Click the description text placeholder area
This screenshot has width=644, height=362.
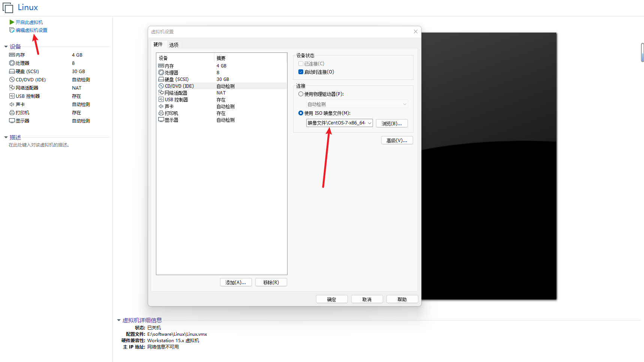[39, 145]
